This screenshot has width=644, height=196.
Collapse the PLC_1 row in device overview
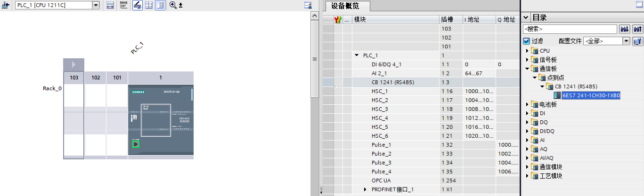point(357,55)
